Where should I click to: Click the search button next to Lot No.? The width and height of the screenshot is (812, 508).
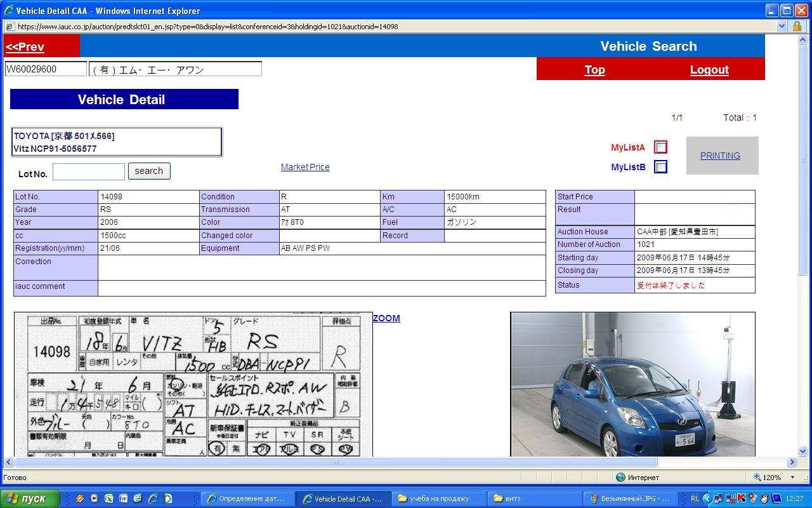[x=149, y=171]
